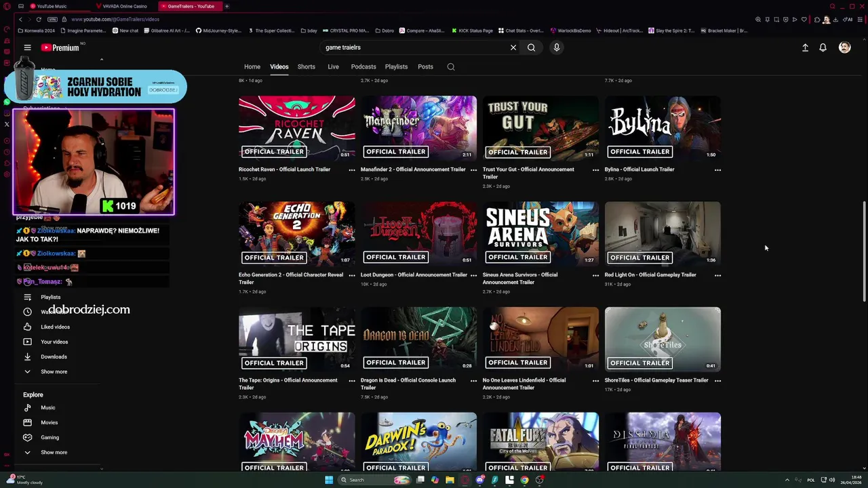This screenshot has height=488, width=868.
Task: Open Downloads in the sidebar
Action: [x=54, y=357]
